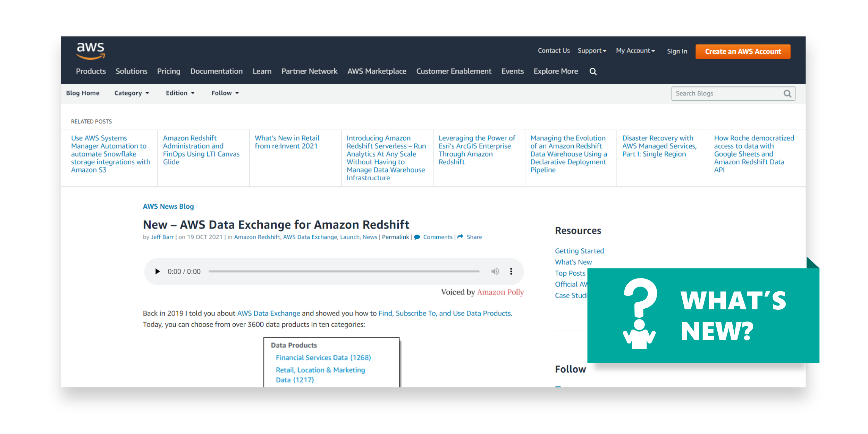The image size is (868, 434).
Task: Mute the audio player volume
Action: tap(495, 272)
